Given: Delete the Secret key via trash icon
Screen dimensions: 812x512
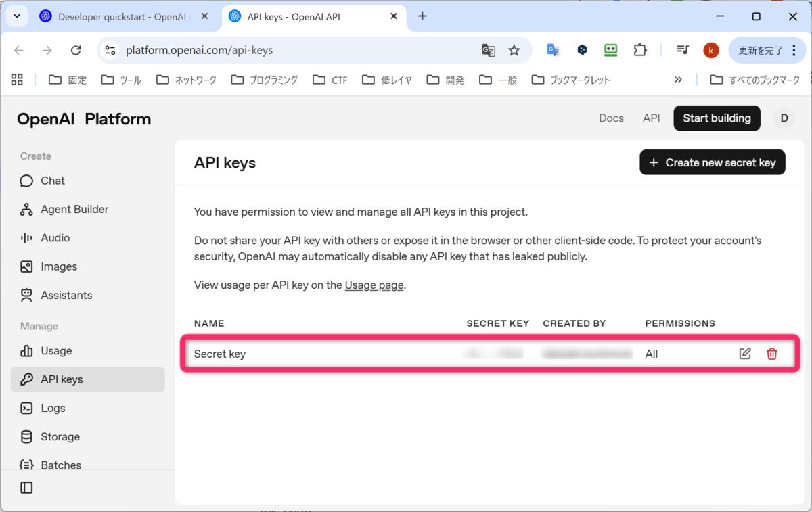Looking at the screenshot, I should [772, 353].
